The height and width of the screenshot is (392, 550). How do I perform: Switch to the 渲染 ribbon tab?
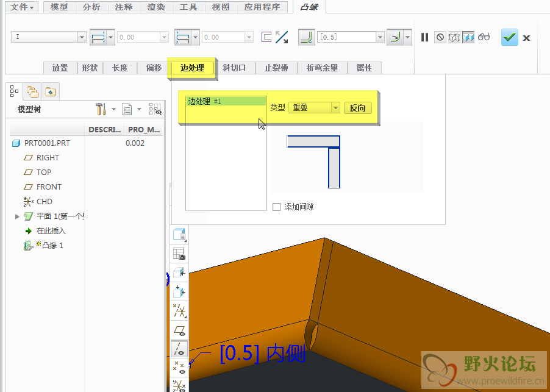[x=156, y=7]
